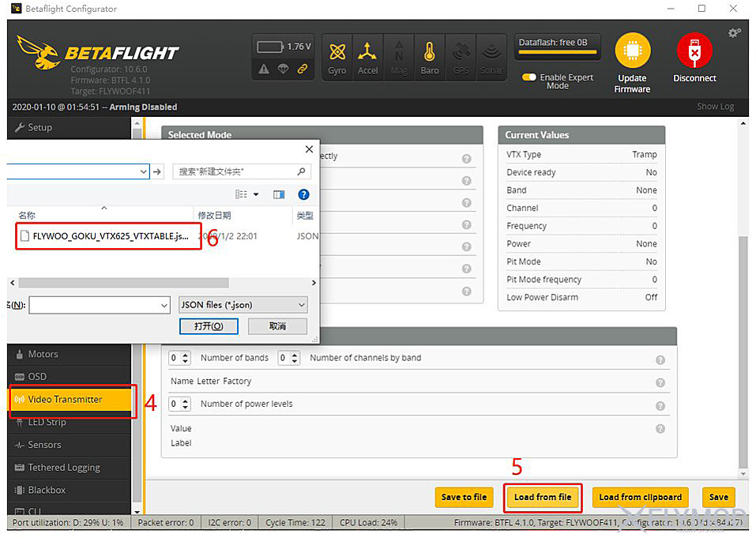Click the view layout icon in file dialog

[241, 194]
